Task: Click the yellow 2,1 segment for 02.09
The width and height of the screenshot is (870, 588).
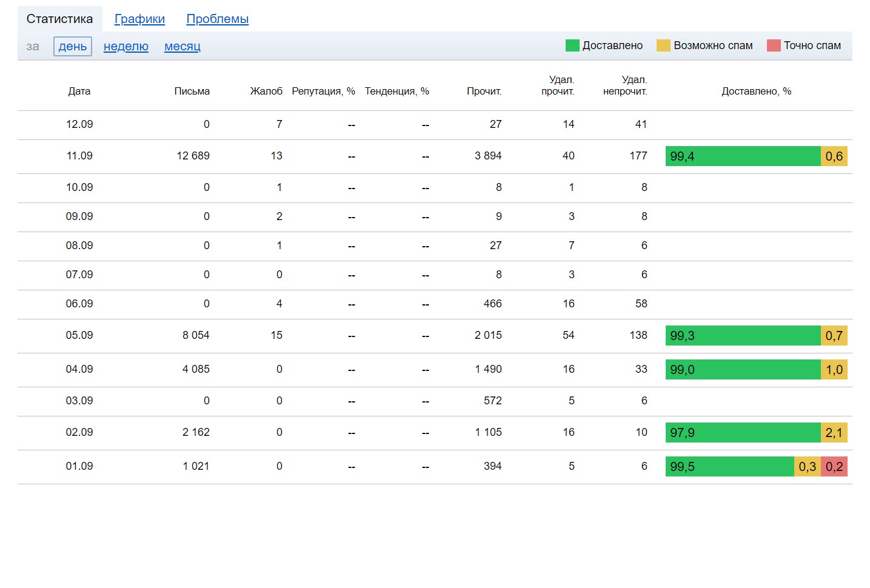Action: [834, 432]
